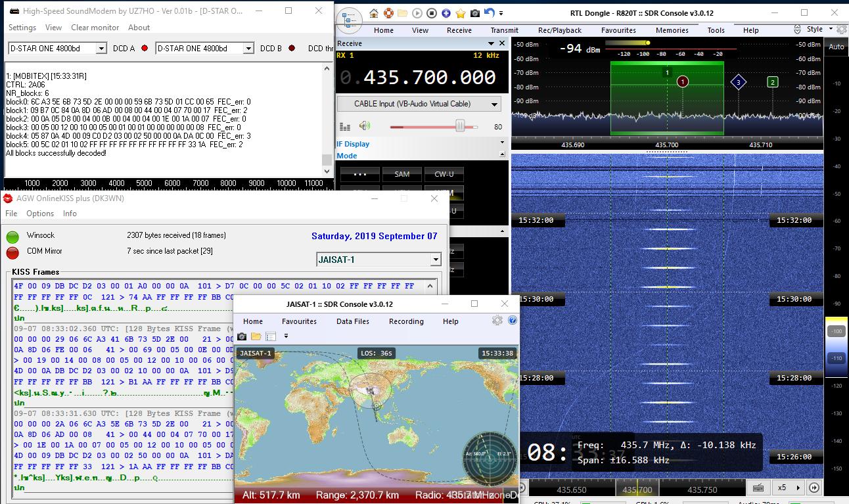Collapse the Mode section
Viewport: 849px width, 504px height.
(503, 154)
